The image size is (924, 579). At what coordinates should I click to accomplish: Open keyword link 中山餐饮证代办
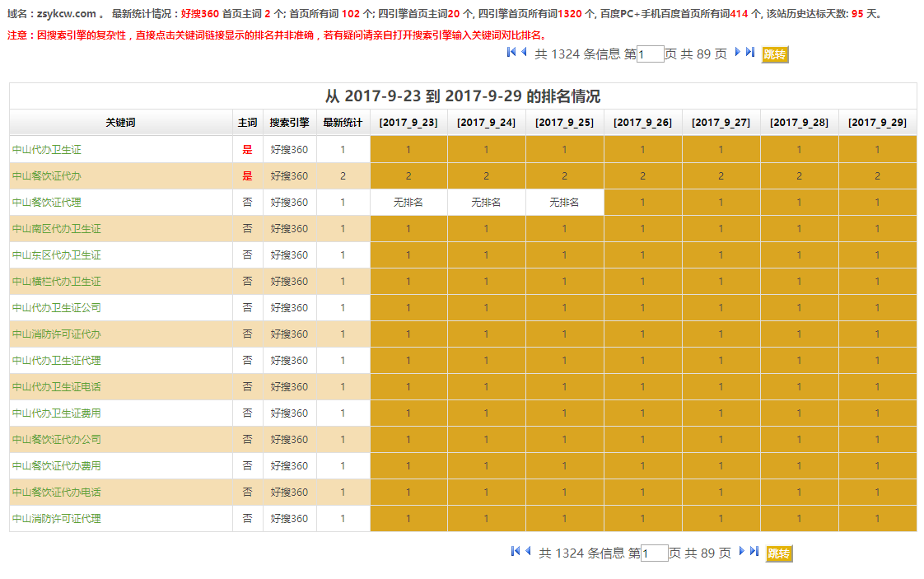(x=47, y=176)
